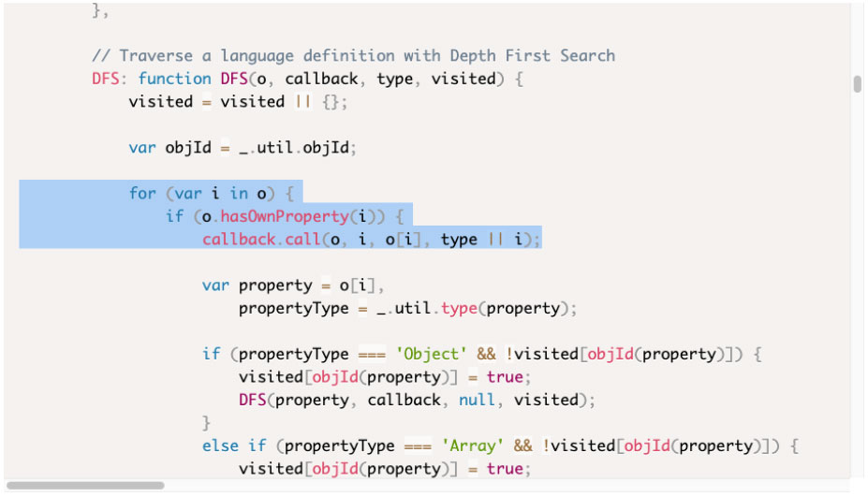This screenshot has height=497, width=868.
Task: Click the 'Object' string literal
Action: click(432, 354)
